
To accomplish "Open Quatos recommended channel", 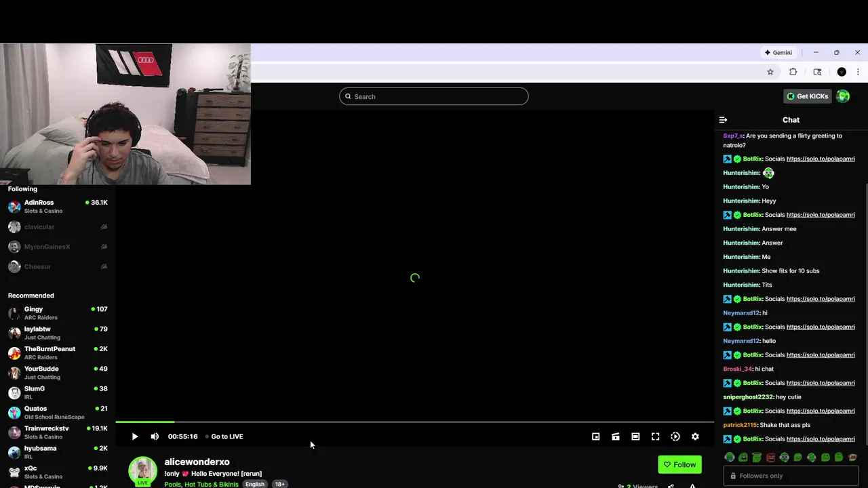I will coord(58,412).
